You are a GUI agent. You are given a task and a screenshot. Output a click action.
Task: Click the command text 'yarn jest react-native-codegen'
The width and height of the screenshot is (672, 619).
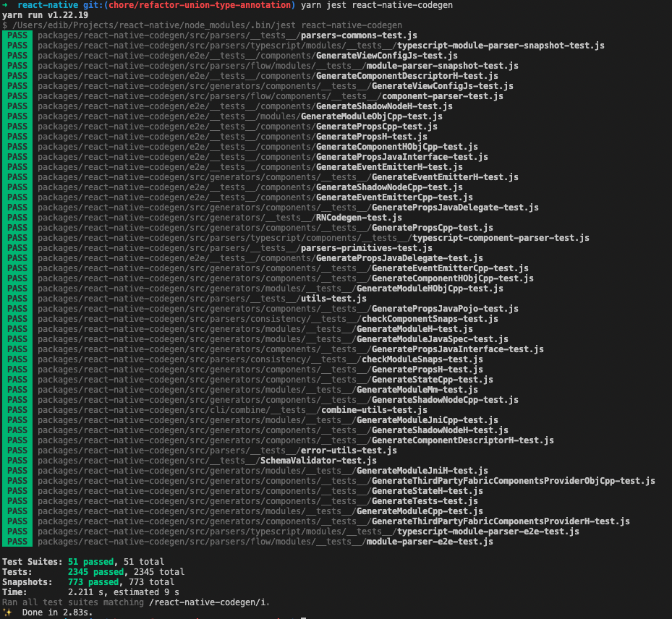click(x=377, y=5)
